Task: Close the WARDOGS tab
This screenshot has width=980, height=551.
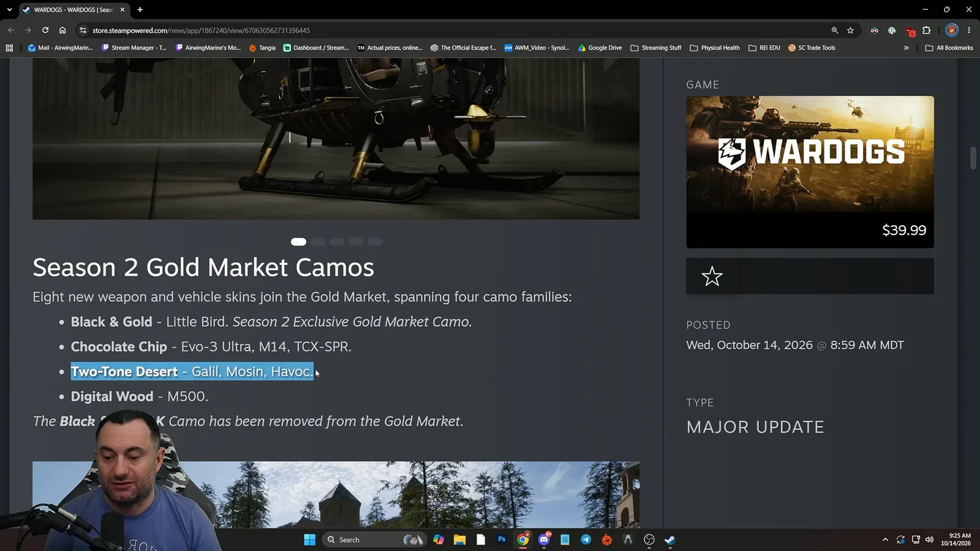Action: pos(123,10)
